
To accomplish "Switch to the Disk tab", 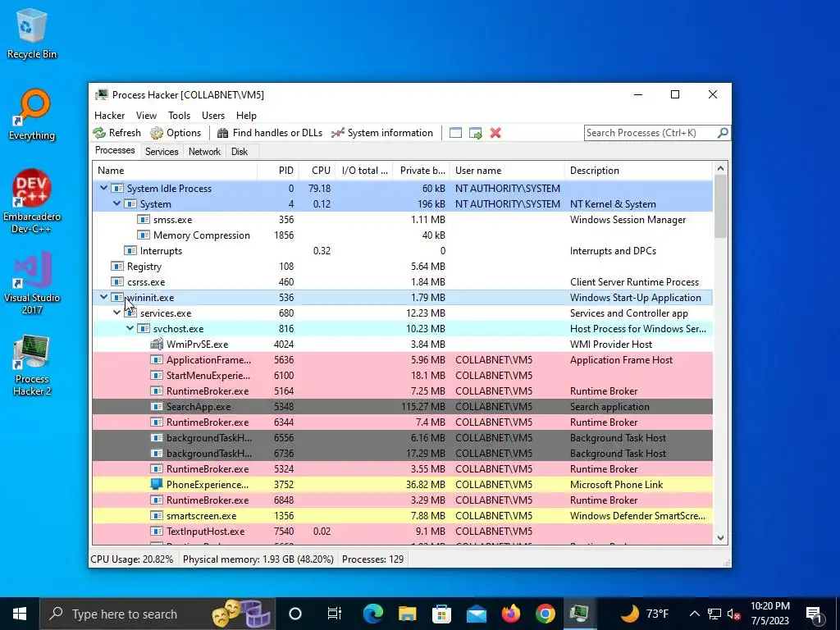I will coord(240,152).
